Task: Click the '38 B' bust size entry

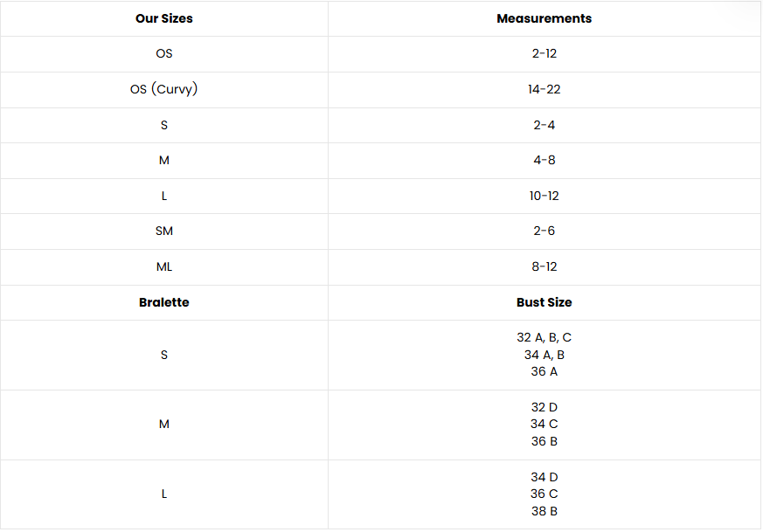Action: 544,511
